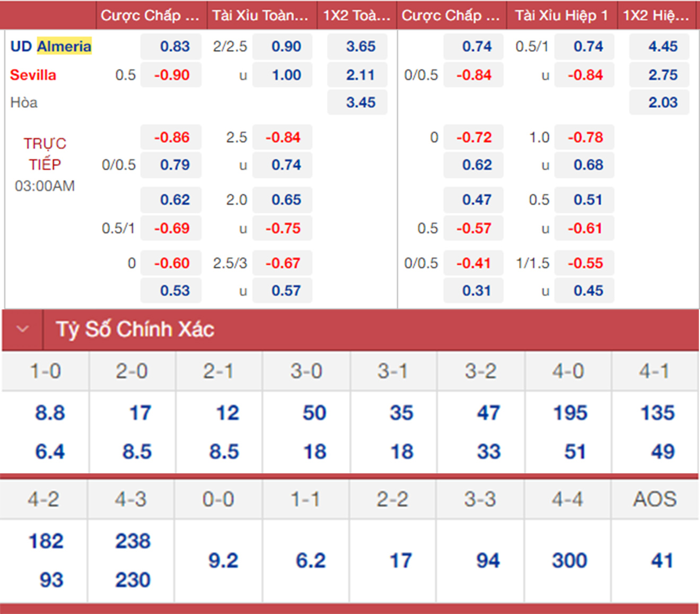
Task: Choose the full-match draw odds 3.45
Action: (x=360, y=102)
